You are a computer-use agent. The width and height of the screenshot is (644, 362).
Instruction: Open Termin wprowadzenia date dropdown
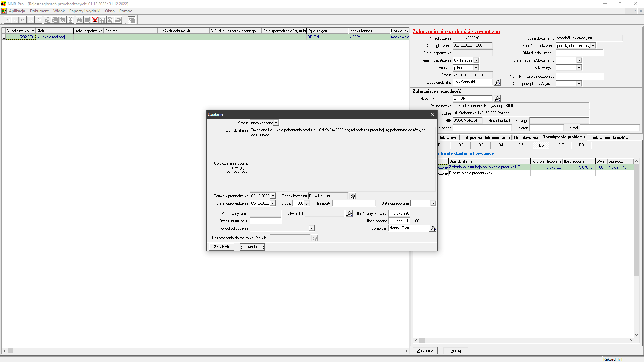tap(273, 196)
